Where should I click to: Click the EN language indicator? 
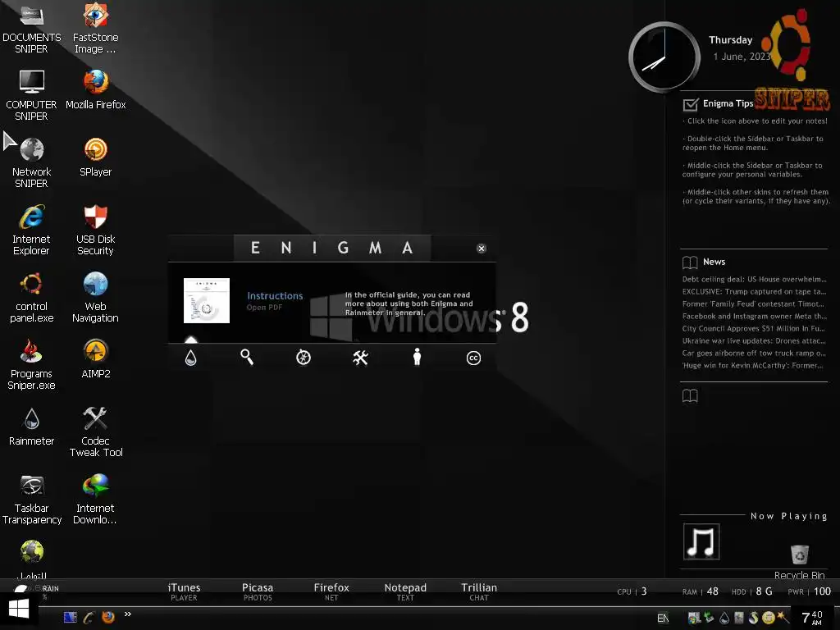663,619
